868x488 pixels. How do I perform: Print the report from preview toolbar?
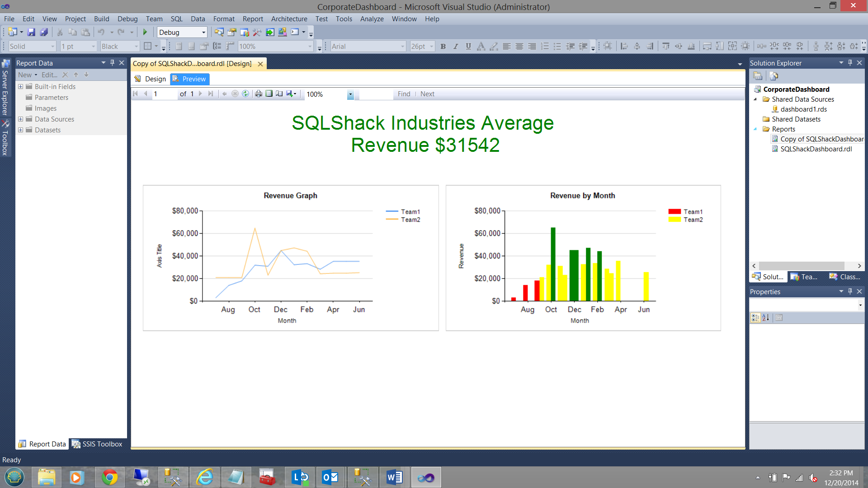point(258,94)
